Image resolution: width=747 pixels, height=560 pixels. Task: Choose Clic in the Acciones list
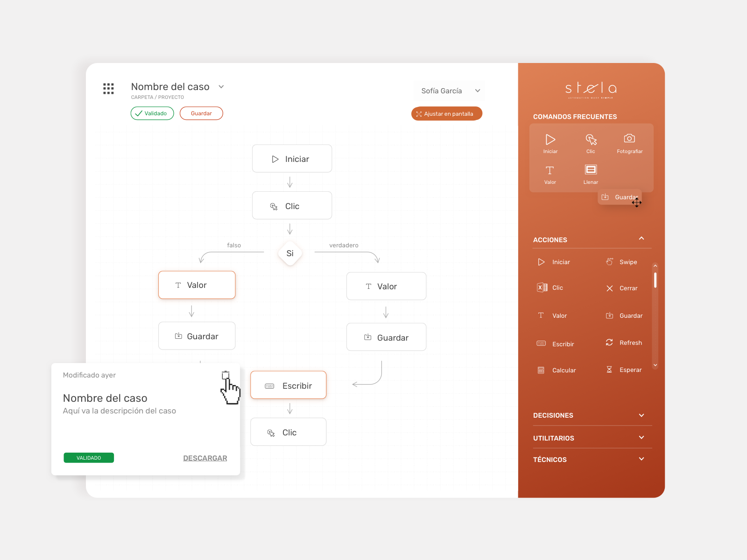(550, 288)
